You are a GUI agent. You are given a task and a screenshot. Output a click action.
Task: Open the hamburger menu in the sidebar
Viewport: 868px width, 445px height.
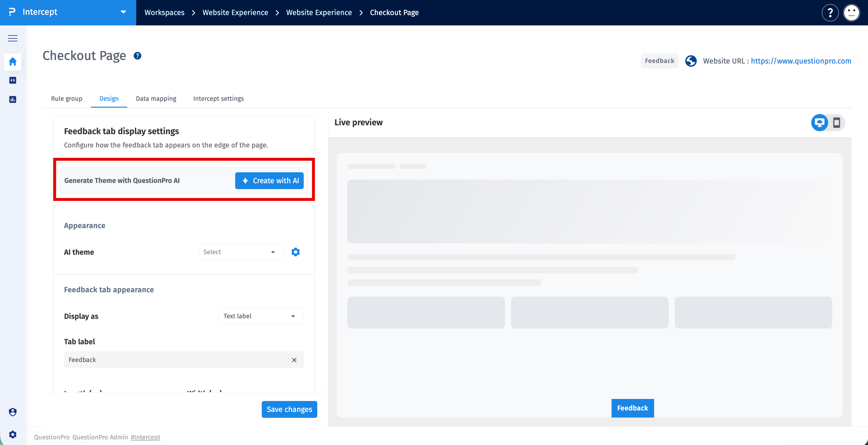(x=12, y=38)
